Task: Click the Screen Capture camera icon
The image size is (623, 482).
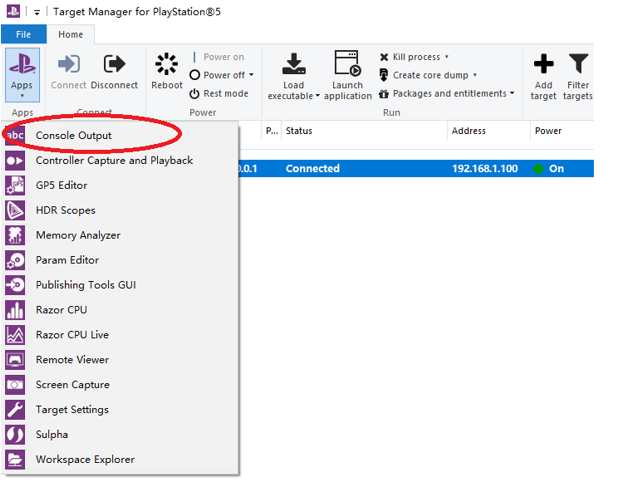Action: pos(16,385)
